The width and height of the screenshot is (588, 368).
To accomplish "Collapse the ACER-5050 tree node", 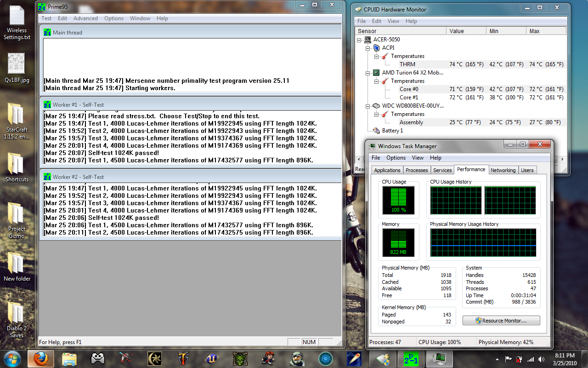I will coord(360,40).
